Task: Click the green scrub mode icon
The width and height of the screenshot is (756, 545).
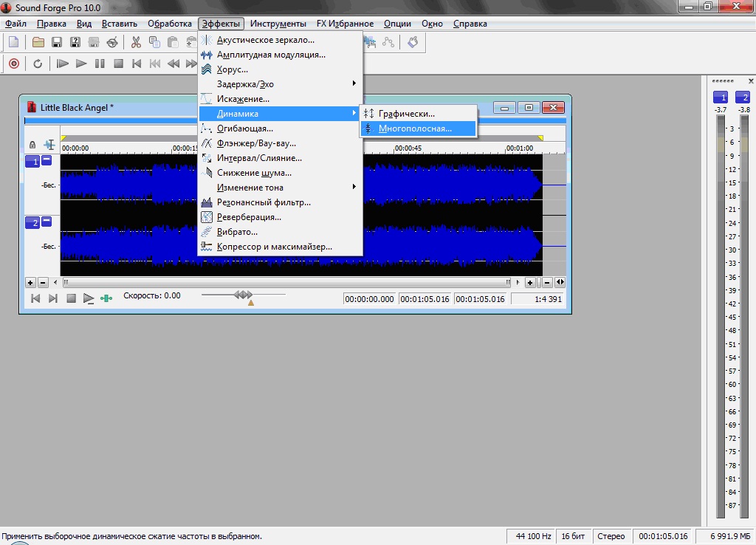Action: click(106, 298)
